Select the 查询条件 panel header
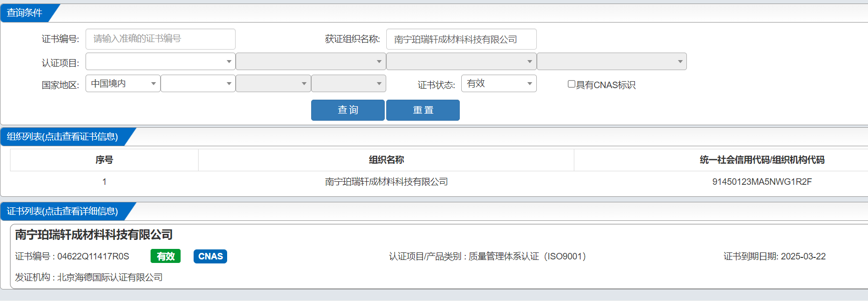This screenshot has width=868, height=301. (25, 13)
